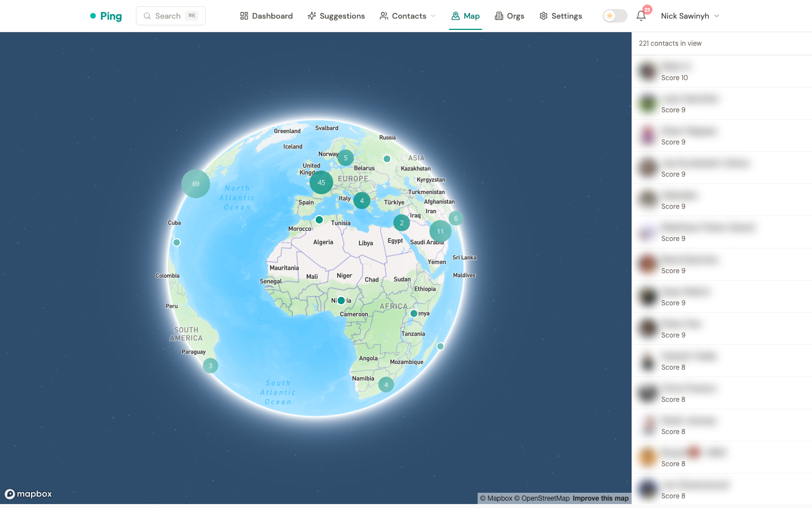This screenshot has width=812, height=508.
Task: Click the Orgs building icon
Action: [499, 16]
